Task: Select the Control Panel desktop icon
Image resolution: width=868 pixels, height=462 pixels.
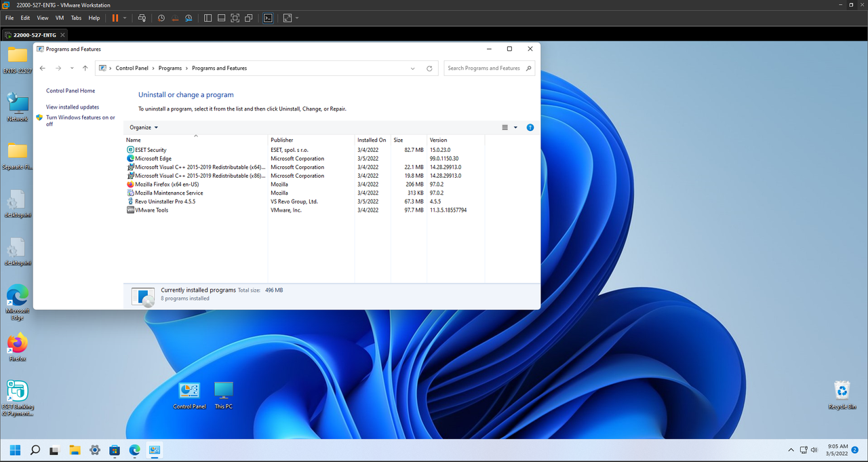Action: tap(189, 395)
